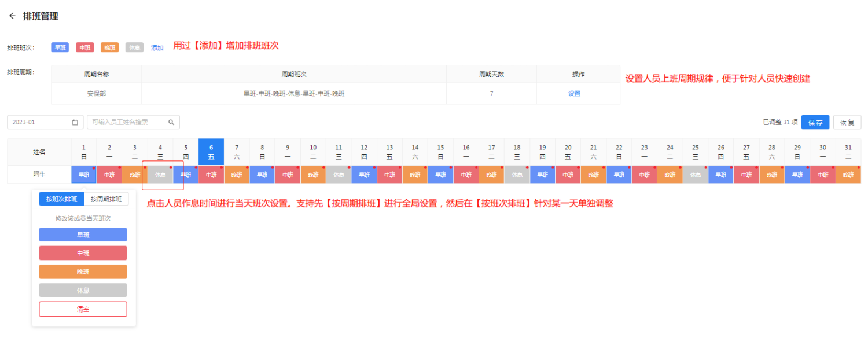The image size is (868, 341).
Task: Select the 中班 shift tag at top
Action: 85,47
